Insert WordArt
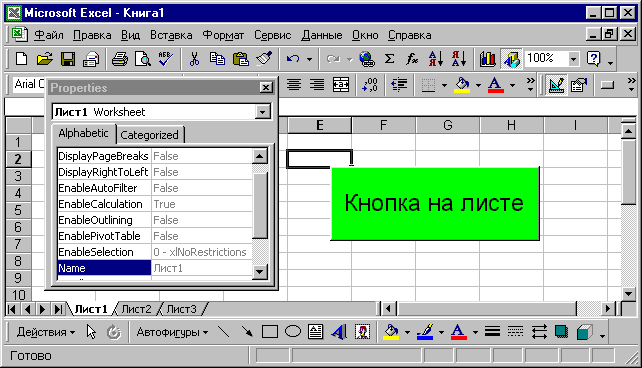 click(x=339, y=332)
